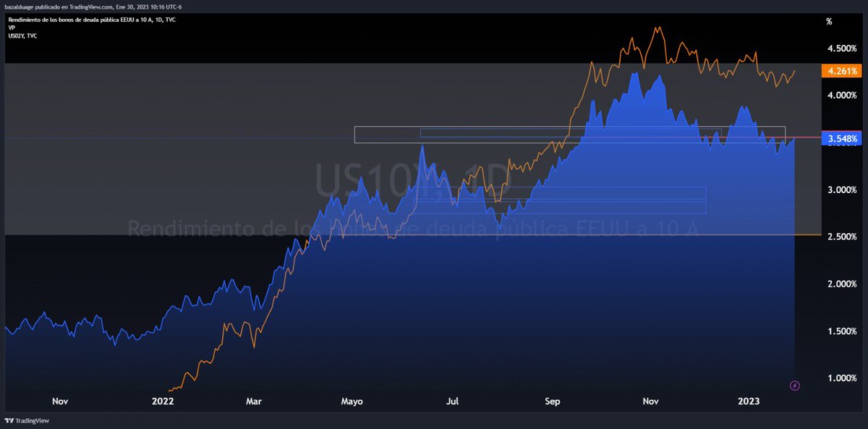Click the 3.000% axis value
The width and height of the screenshot is (868, 429).
842,190
